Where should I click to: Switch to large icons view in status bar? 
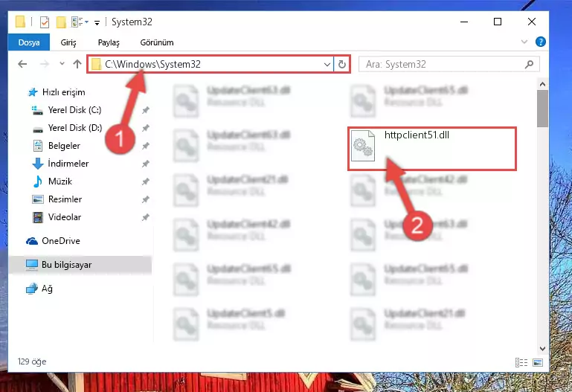537,362
